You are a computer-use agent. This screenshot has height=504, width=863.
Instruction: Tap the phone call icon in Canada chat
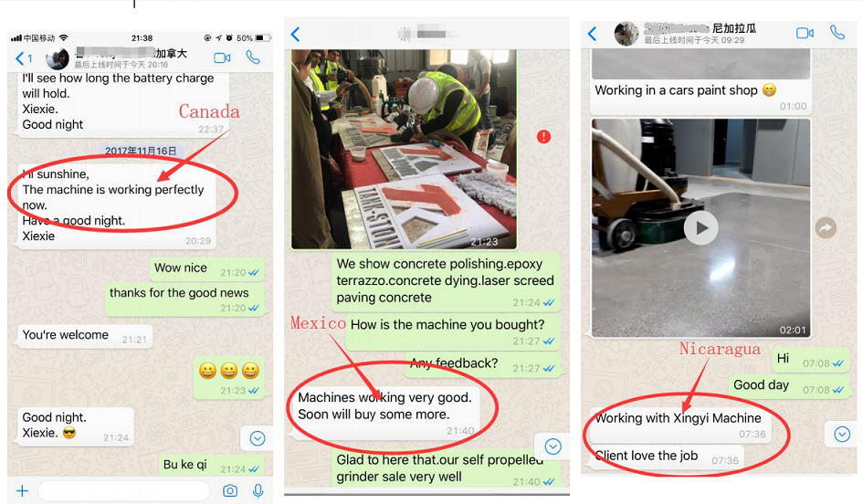253,58
